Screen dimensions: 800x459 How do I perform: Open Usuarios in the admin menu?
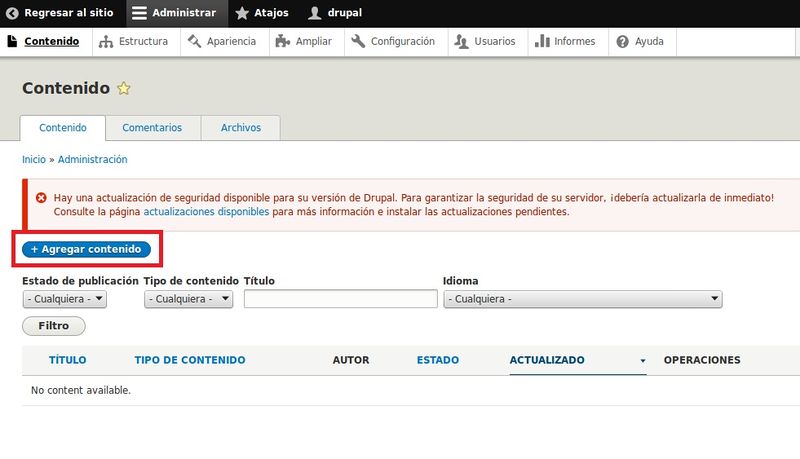[x=494, y=41]
